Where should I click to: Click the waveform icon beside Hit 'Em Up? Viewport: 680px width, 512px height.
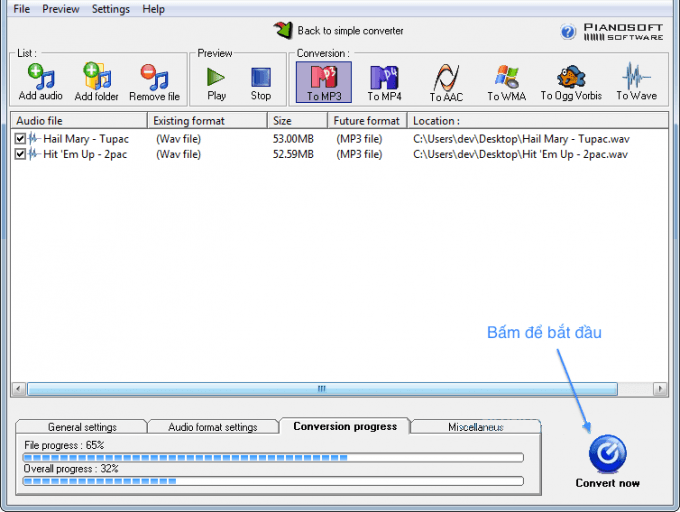pyautogui.click(x=34, y=154)
